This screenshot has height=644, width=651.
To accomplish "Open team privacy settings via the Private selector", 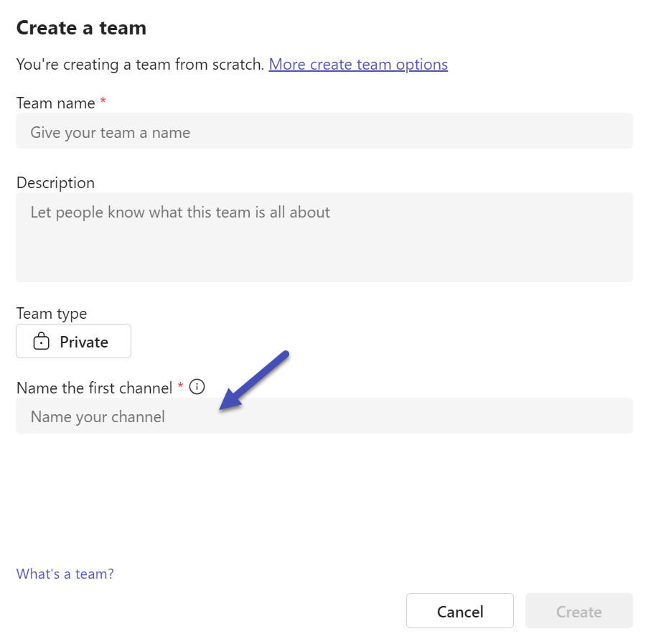I will click(x=73, y=340).
